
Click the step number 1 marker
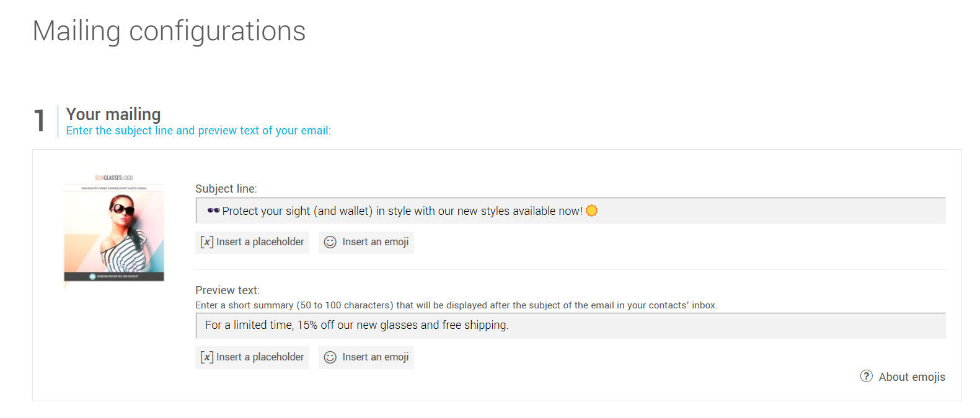click(40, 121)
